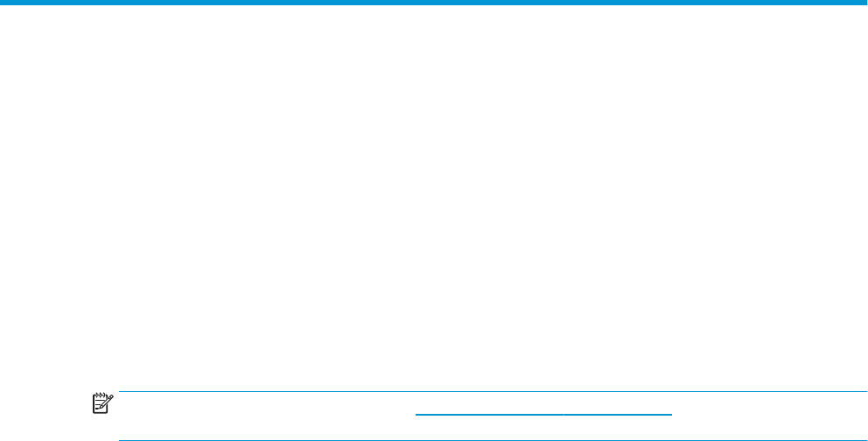
Task: Click the blue rule below the note
Action: (493, 440)
